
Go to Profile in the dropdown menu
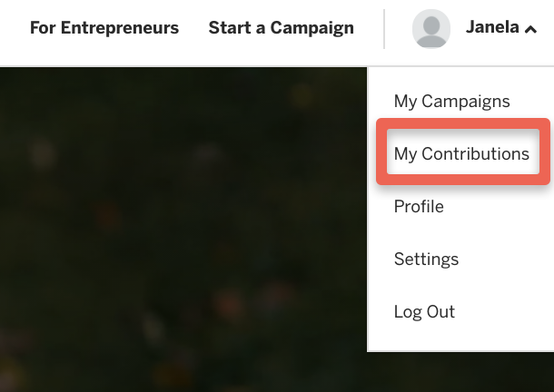(419, 206)
